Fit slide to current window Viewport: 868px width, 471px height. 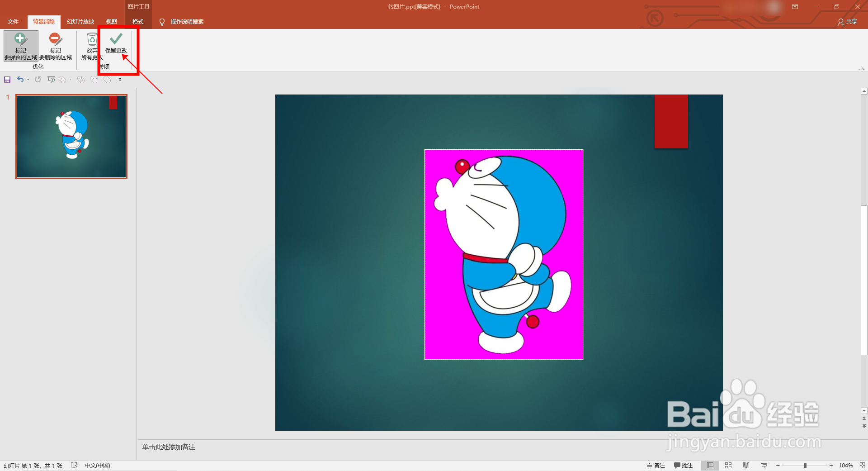(862, 466)
